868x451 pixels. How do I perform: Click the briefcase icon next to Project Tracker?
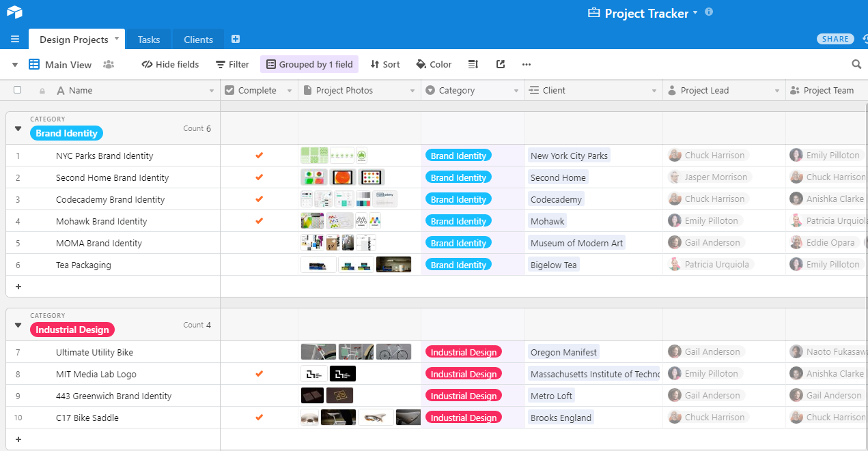tap(593, 13)
